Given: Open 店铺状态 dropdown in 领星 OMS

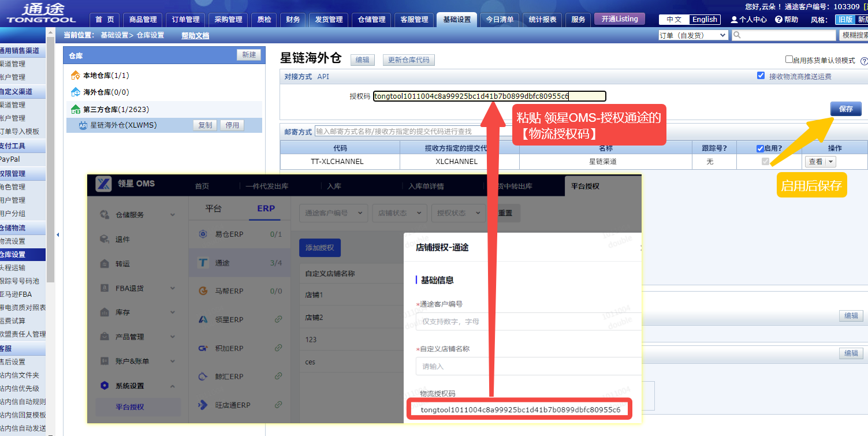Looking at the screenshot, I should (x=400, y=213).
